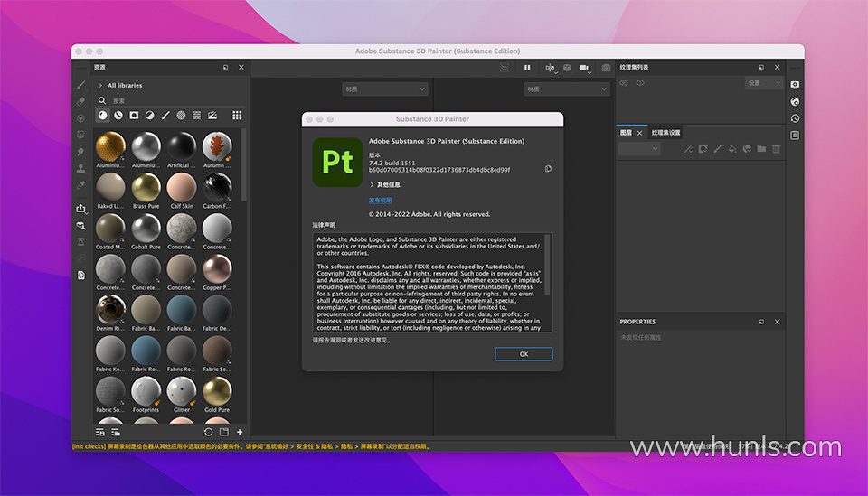868x496 pixels.
Task: Click save folder icon at assets panel bottom
Action: (x=223, y=432)
